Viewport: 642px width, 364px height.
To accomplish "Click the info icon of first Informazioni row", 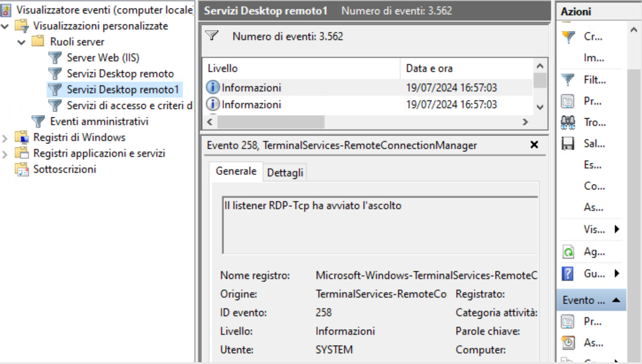I will 212,87.
